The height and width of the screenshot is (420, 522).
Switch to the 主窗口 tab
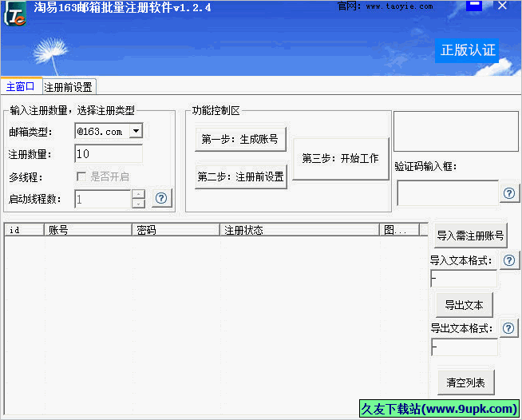pyautogui.click(x=21, y=86)
